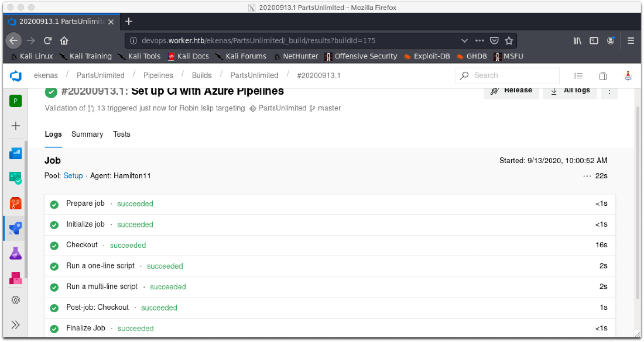This screenshot has width=644, height=342.
Task: Open the Firefox hamburger menu
Action: 631,40
